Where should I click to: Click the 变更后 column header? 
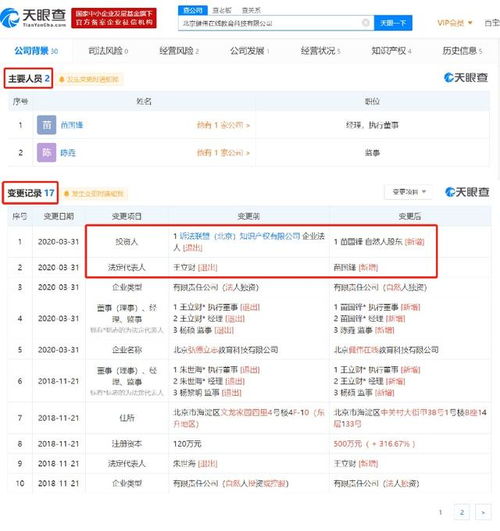pos(410,216)
